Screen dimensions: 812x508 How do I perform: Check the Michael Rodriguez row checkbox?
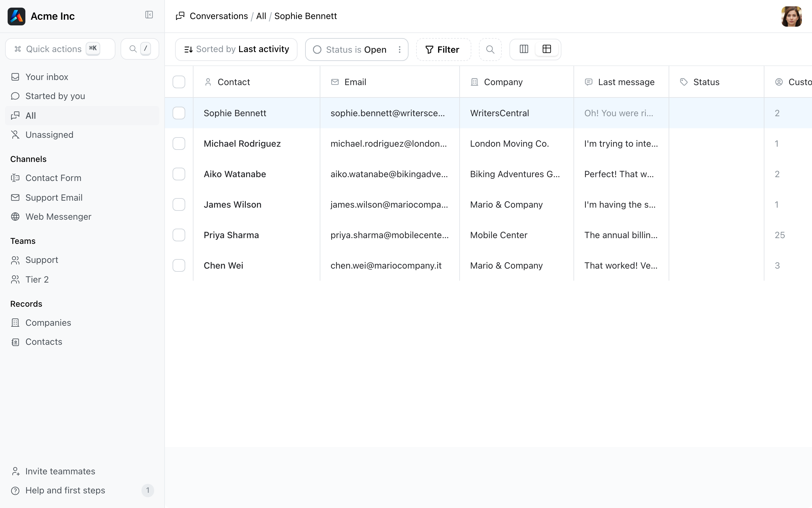pyautogui.click(x=179, y=144)
